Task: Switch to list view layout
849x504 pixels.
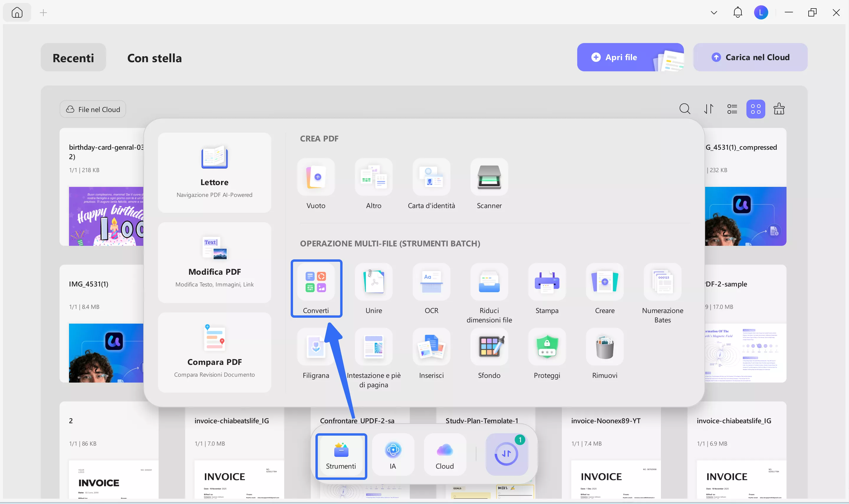Action: point(732,109)
